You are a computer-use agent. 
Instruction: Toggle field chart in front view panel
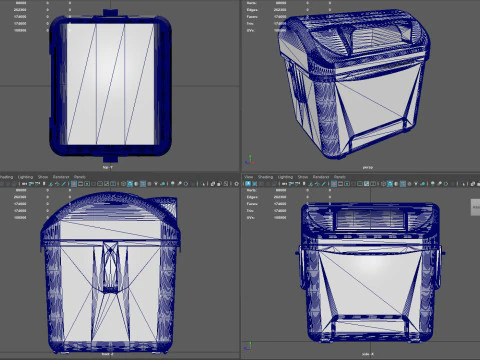click(100, 184)
